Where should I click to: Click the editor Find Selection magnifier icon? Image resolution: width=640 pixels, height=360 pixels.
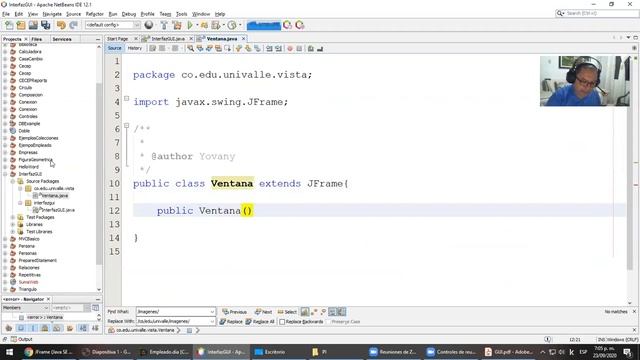click(x=190, y=49)
